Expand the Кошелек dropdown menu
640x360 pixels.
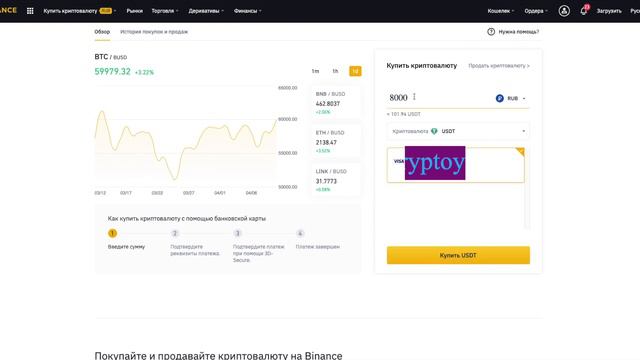(x=501, y=11)
